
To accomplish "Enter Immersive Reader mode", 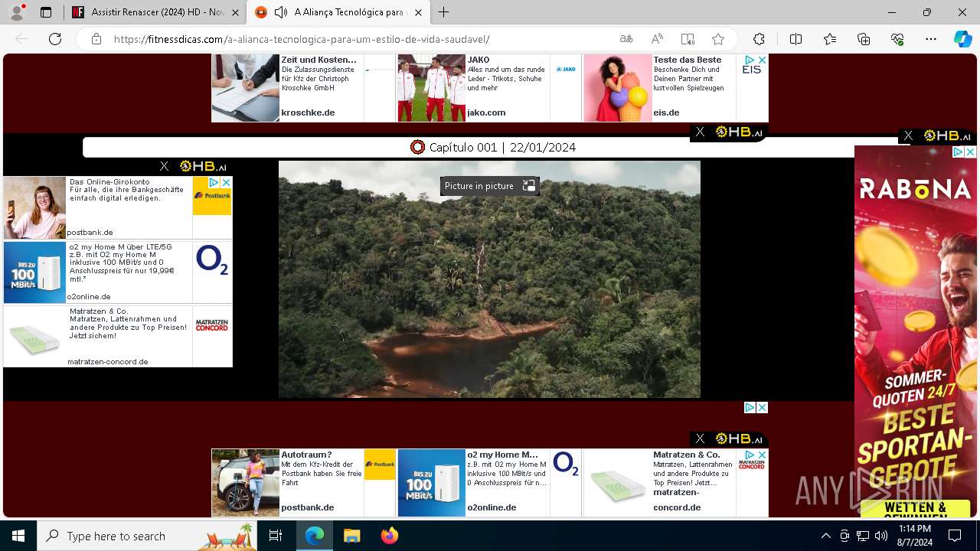I will coord(688,39).
